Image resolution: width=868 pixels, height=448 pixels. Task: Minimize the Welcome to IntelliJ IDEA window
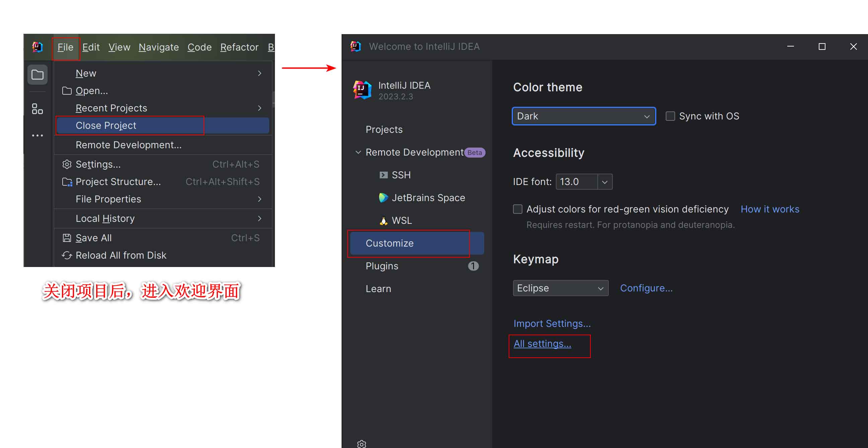pyautogui.click(x=791, y=47)
